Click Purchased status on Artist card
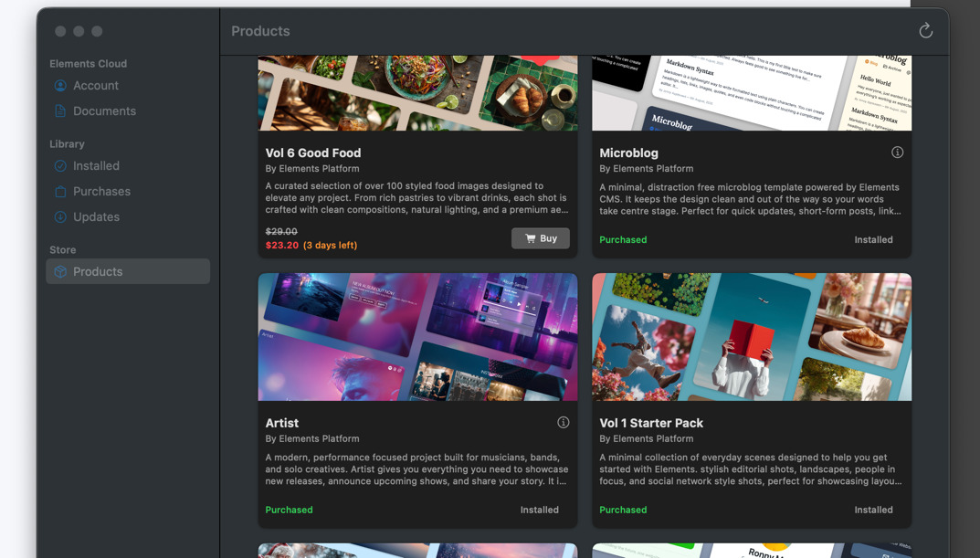Screen dimensions: 980x558 pos(289,510)
